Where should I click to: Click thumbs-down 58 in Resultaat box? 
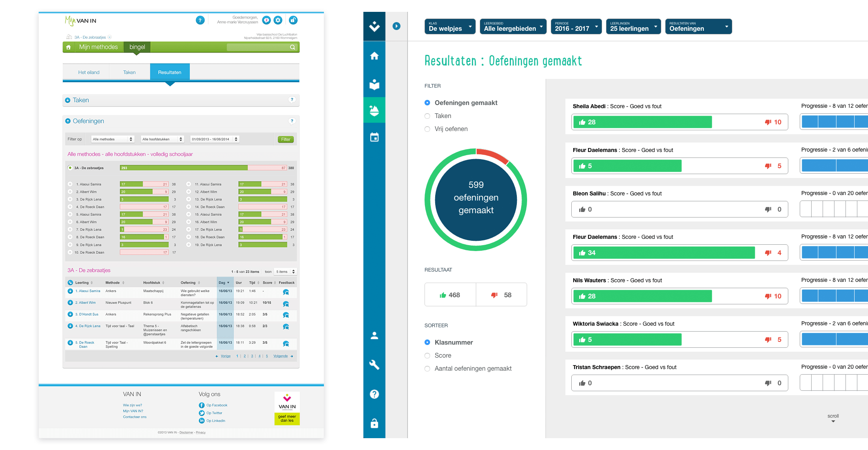[501, 295]
